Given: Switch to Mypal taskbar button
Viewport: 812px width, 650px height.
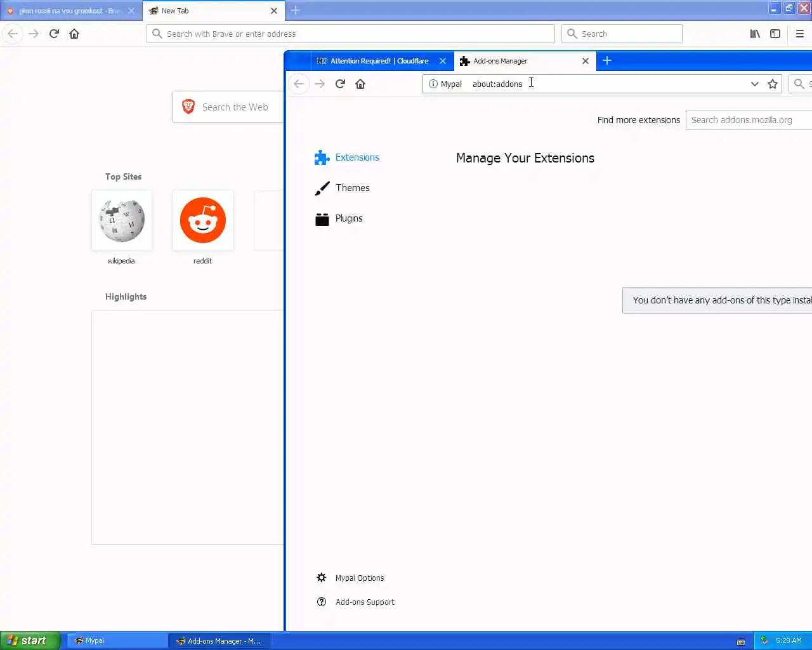Looking at the screenshot, I should 117,641.
